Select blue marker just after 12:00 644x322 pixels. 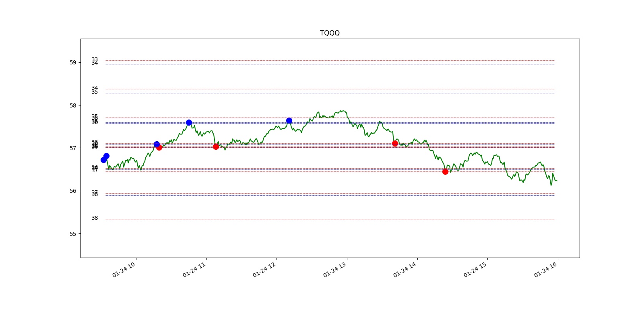click(289, 120)
